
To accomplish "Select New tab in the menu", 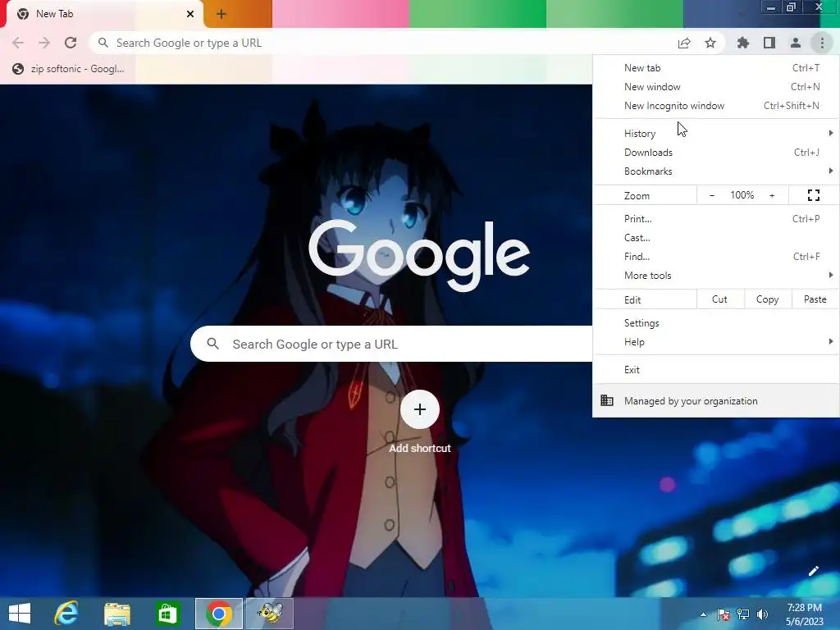I will point(716,68).
